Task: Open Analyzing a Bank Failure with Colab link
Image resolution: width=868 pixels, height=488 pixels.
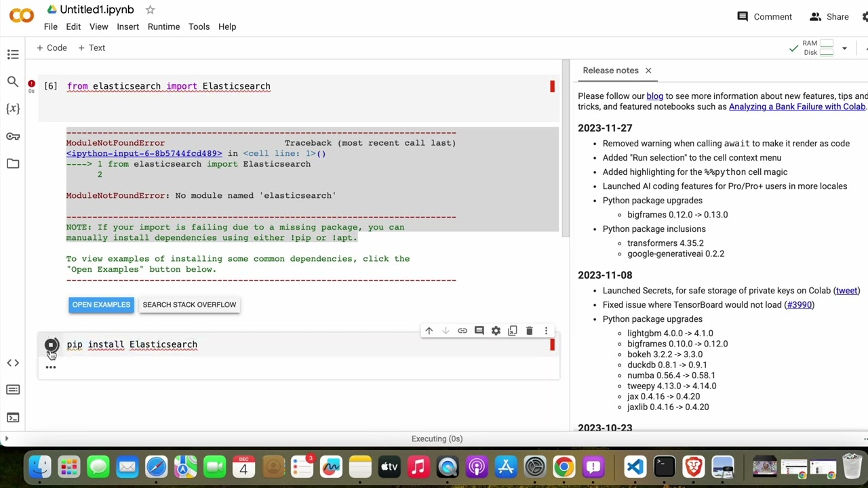Action: [x=797, y=106]
